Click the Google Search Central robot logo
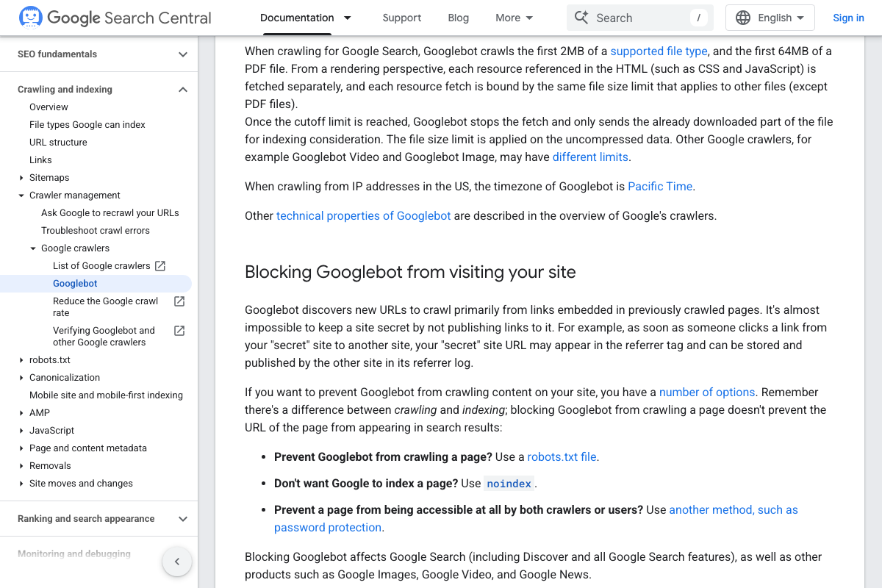 point(30,18)
